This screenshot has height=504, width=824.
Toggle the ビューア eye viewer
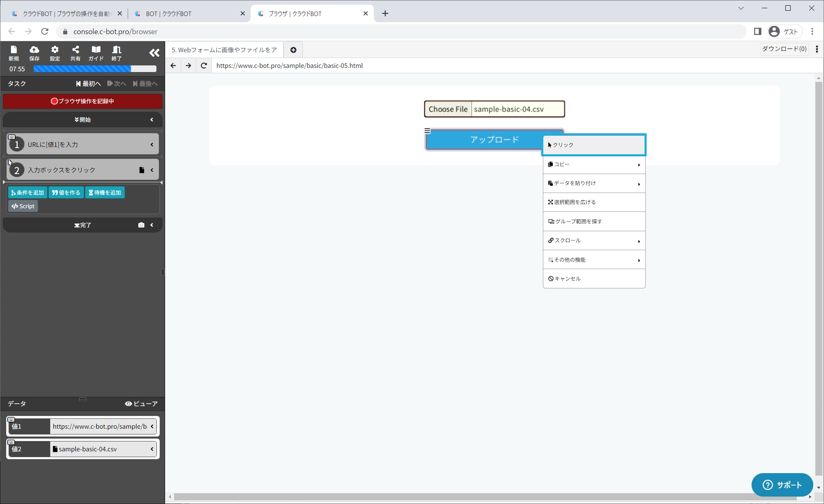[x=141, y=404]
